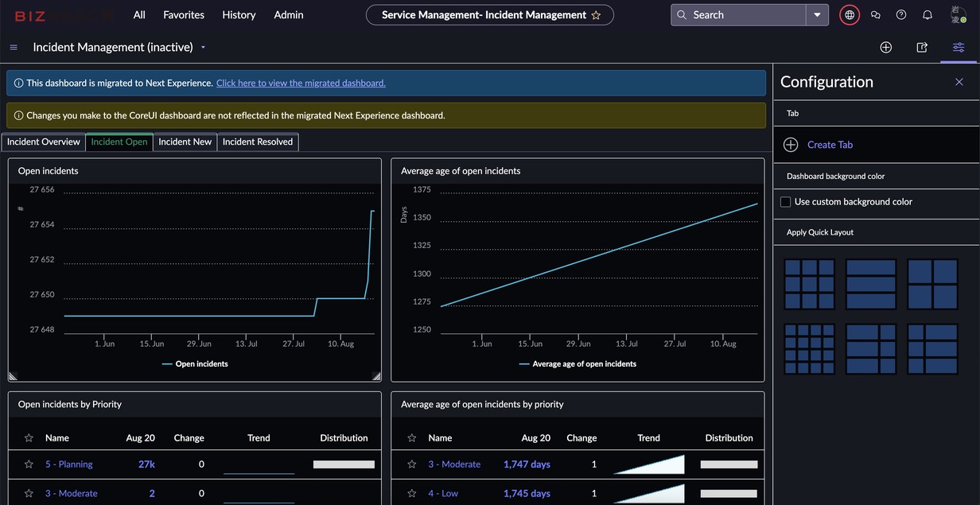Open the globe scope selector icon
The width and height of the screenshot is (980, 505).
tap(850, 15)
